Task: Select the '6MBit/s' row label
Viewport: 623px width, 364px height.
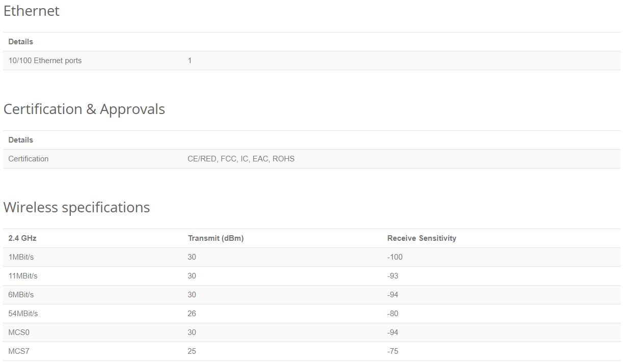Action: point(21,295)
